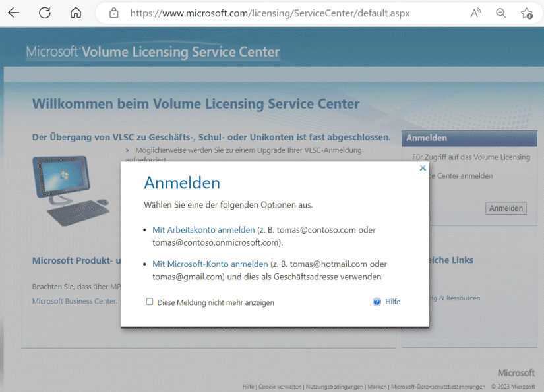Click the '© 2023 Microsoft' copyright text
Screen dimensions: 544x392
click(x=513, y=387)
